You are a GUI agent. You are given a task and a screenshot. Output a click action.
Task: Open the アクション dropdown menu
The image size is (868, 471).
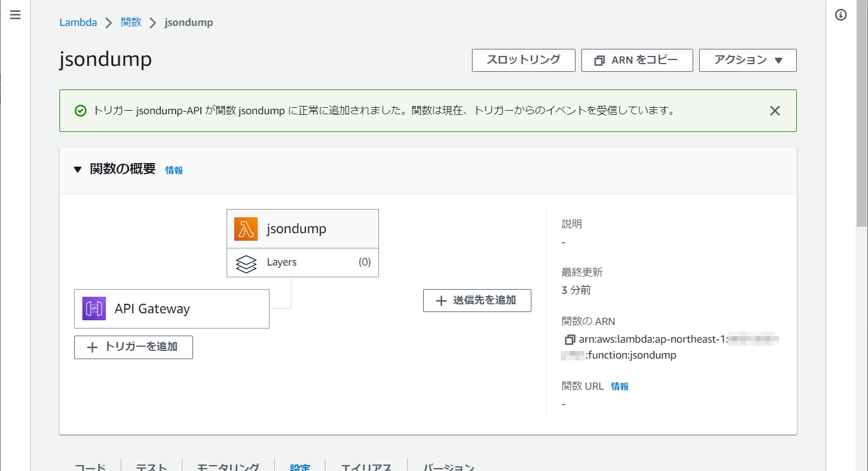point(747,60)
